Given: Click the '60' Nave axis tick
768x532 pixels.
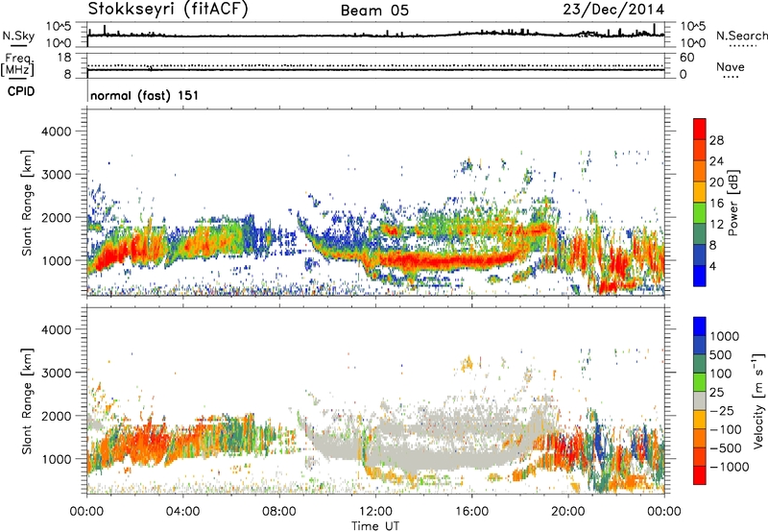Looking at the screenshot, I should (x=686, y=58).
